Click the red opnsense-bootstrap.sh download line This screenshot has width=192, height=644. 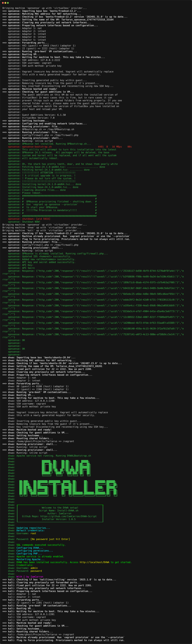[x=37, y=147]
